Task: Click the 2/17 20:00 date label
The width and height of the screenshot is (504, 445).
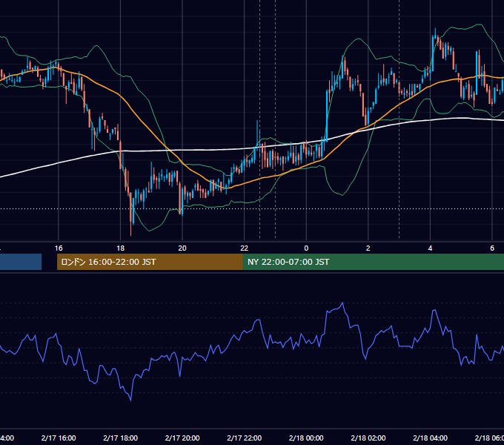Action: coord(182,438)
